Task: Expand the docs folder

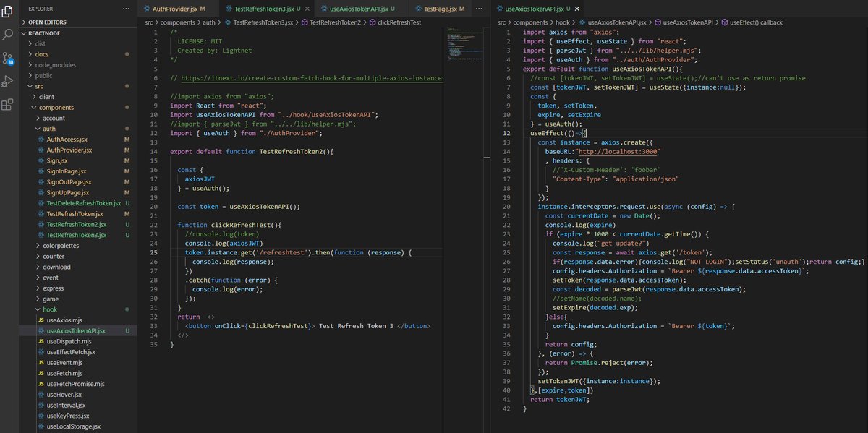Action: coord(78,54)
